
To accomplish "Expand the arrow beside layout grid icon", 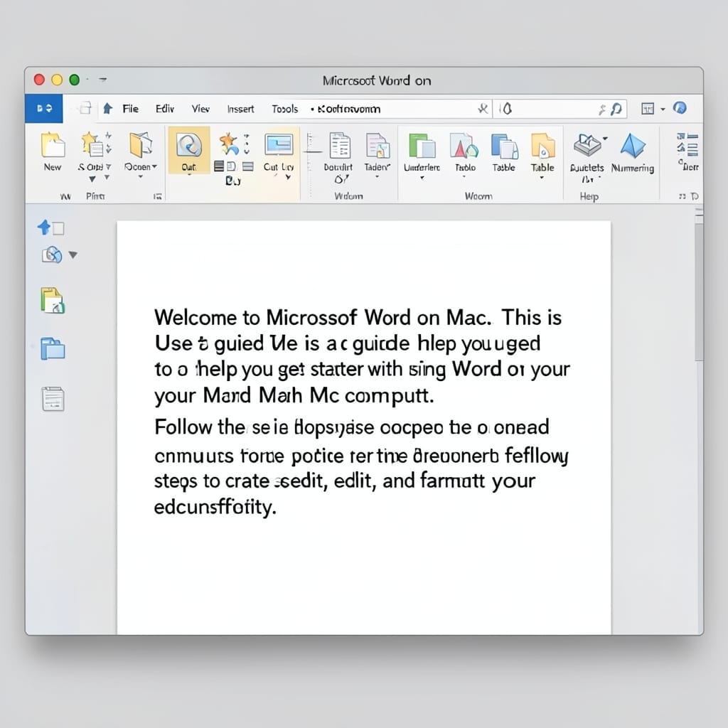I will pos(663,109).
